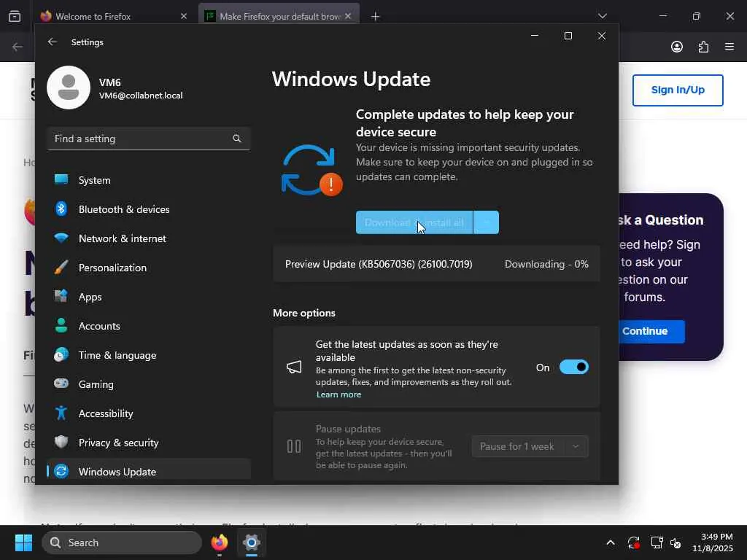The height and width of the screenshot is (560, 747).
Task: Go to Network & internet settings
Action: coord(149,238)
